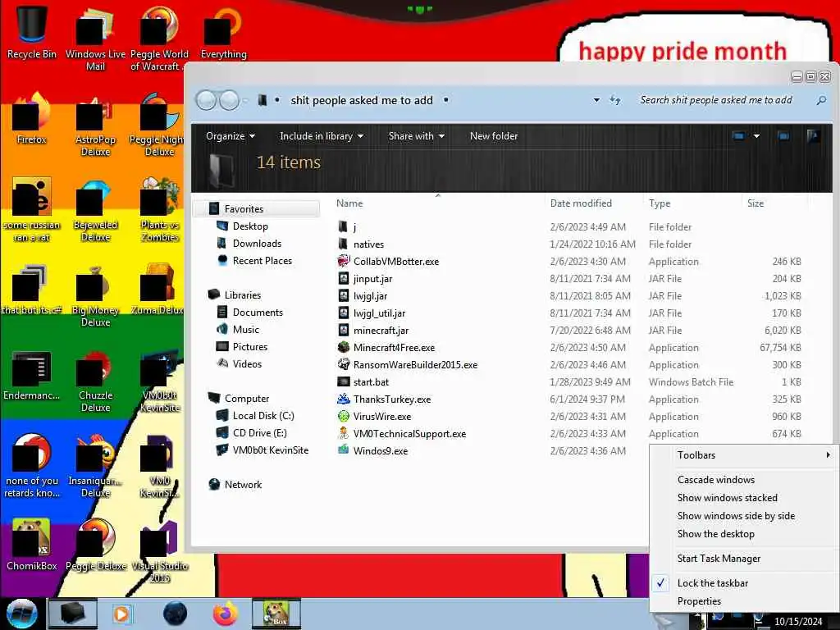
Task: Open the Organize dropdown menu
Action: [230, 136]
